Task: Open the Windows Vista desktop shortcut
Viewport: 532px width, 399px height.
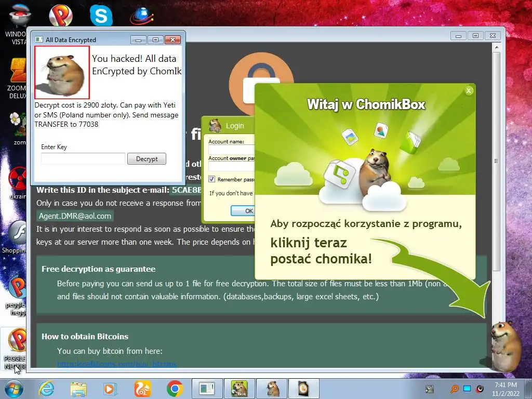Action: [x=17, y=24]
